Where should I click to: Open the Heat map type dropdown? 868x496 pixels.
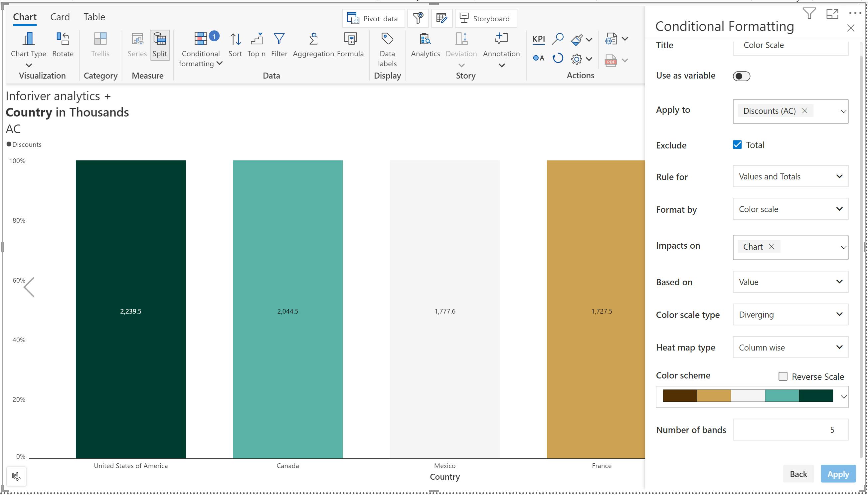pos(790,347)
